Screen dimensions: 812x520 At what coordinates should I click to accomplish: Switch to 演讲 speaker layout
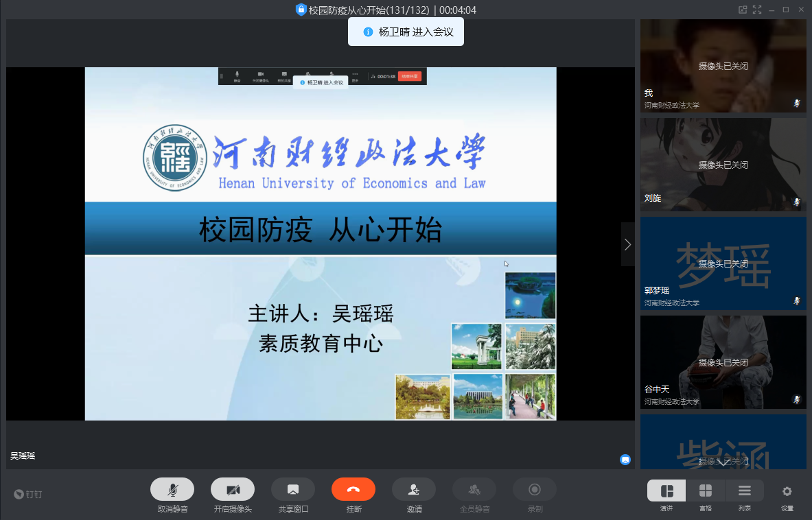[x=666, y=491]
